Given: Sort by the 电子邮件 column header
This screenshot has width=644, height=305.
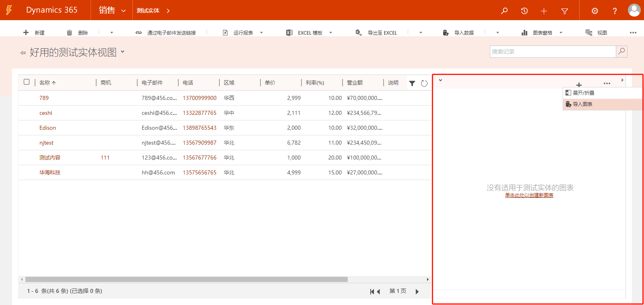Looking at the screenshot, I should [x=152, y=83].
